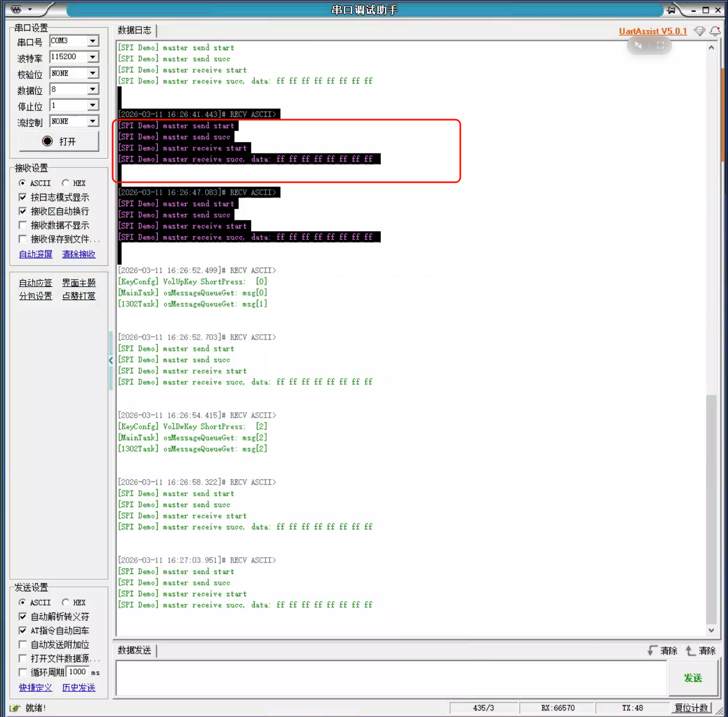728x717 pixels.
Task: Click the diamond VIP icon
Action: click(700, 32)
